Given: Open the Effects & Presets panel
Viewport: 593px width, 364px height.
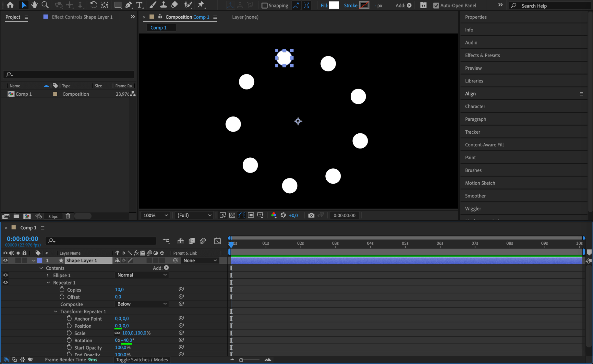Looking at the screenshot, I should pos(482,55).
